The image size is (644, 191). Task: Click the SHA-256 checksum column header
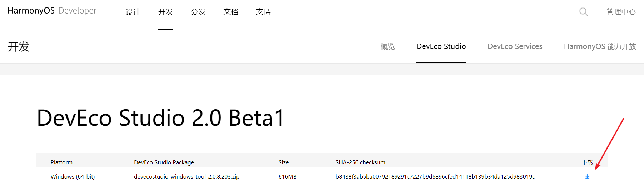(x=360, y=162)
